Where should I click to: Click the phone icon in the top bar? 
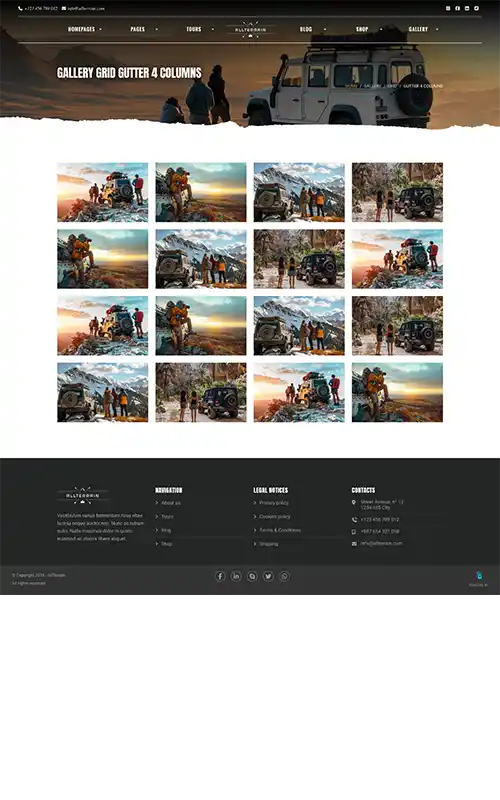click(x=20, y=8)
